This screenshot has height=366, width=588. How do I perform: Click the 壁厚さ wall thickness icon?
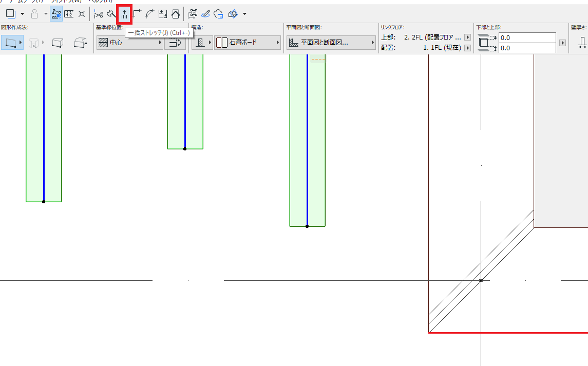click(x=582, y=43)
